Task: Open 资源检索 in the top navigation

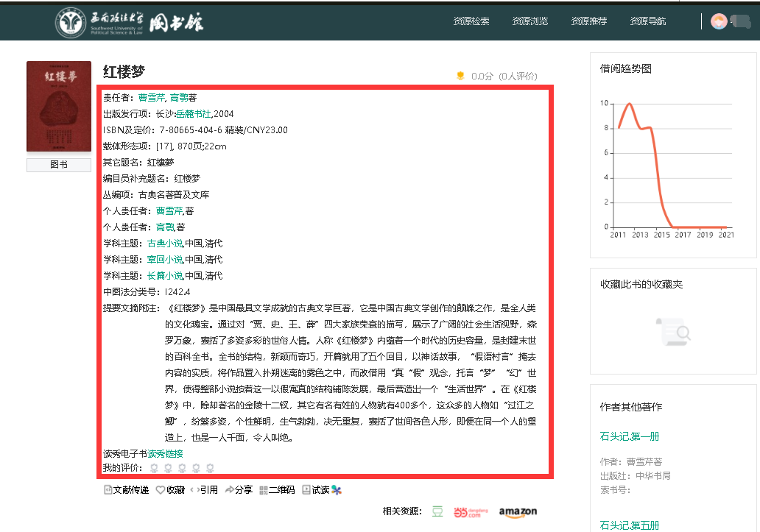Action: click(x=471, y=21)
